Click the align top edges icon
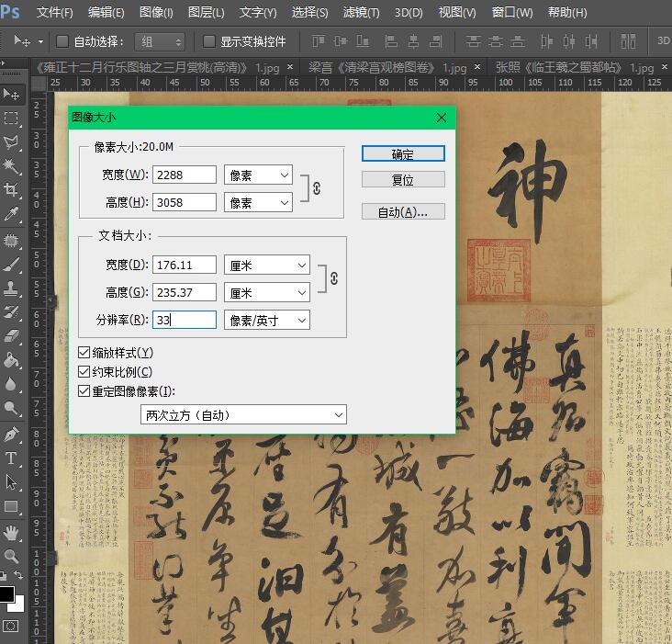The image size is (672, 644). [x=319, y=41]
